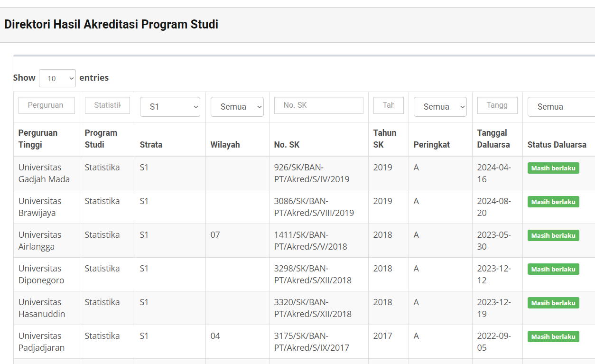Screen dimensions: 595x364
Task: Click expiry date 2024-04-16
Action: pyautogui.click(x=494, y=173)
